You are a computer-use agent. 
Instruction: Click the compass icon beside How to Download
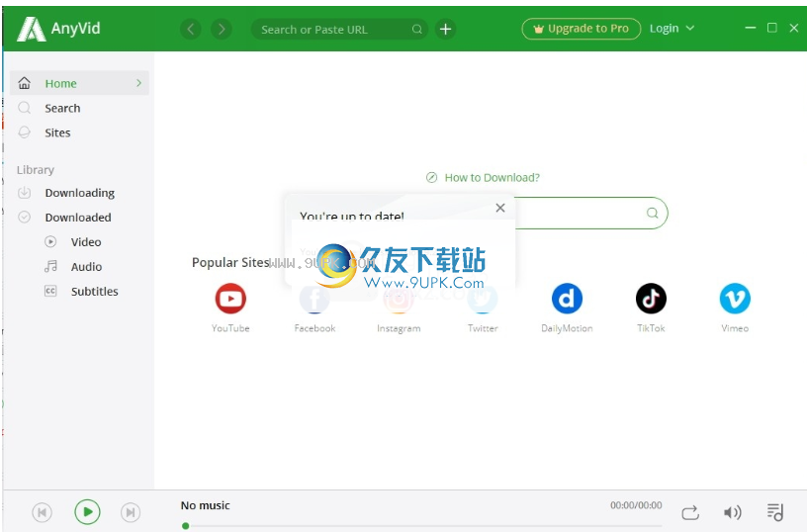click(x=432, y=178)
